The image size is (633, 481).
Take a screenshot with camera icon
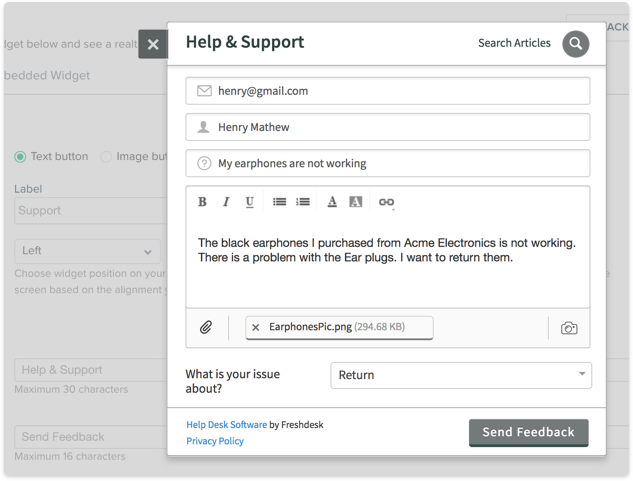pyautogui.click(x=569, y=328)
